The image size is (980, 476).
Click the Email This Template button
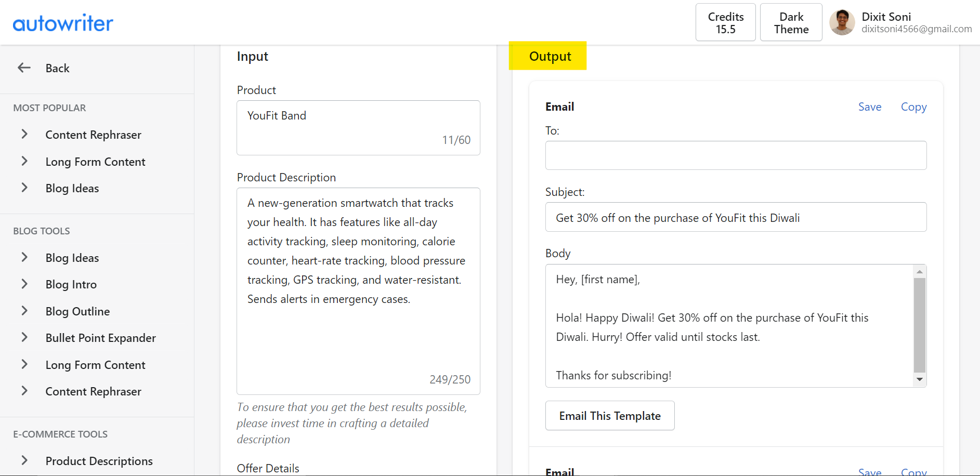click(610, 416)
